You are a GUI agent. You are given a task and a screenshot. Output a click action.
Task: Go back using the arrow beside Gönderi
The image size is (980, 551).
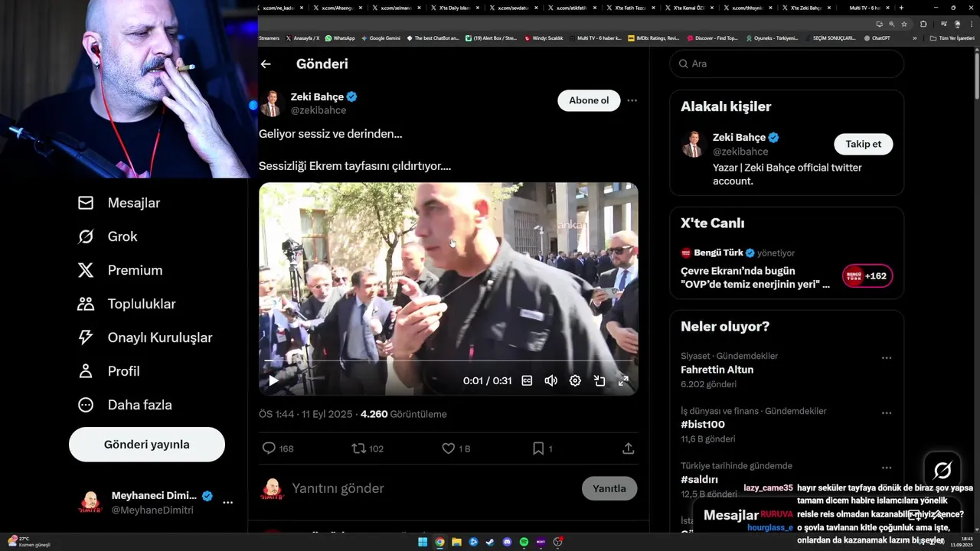click(x=266, y=64)
